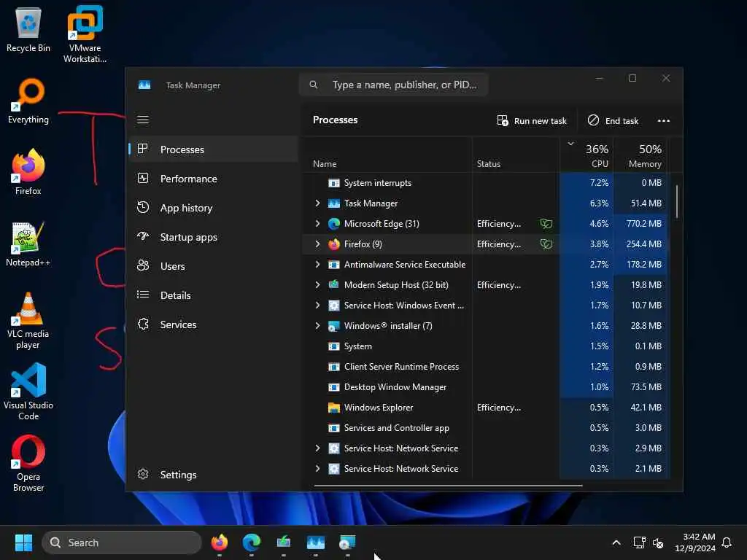Click the 770.2 MB memory value
Screen dimensions: 747x560
point(643,224)
